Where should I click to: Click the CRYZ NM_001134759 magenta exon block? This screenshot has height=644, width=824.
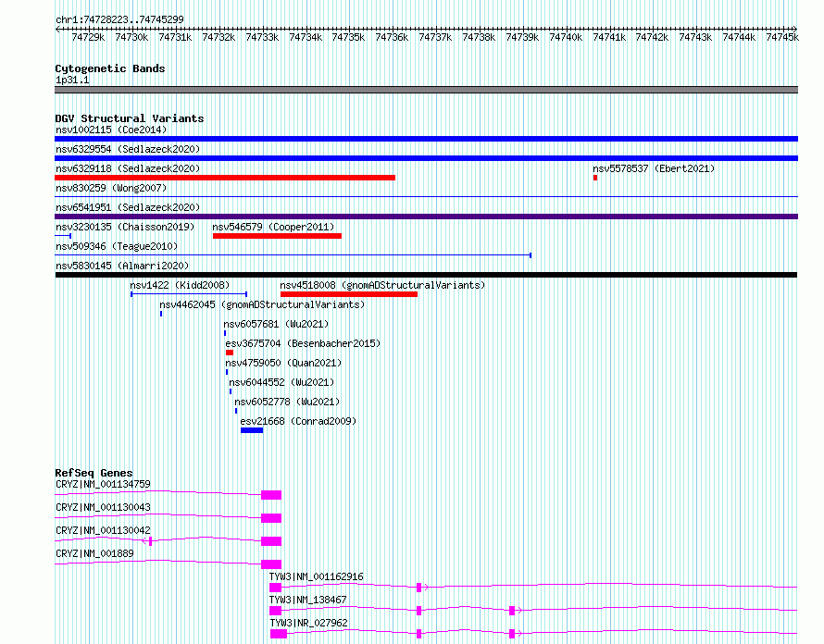(271, 495)
